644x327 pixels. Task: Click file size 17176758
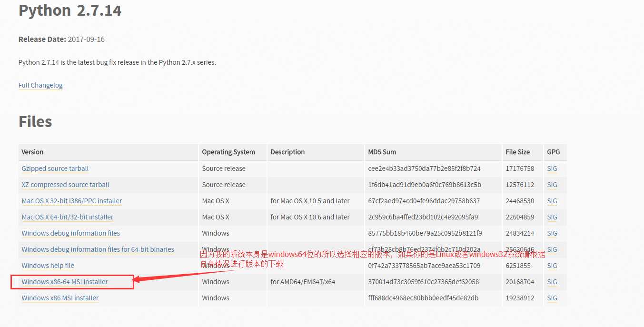click(x=520, y=168)
